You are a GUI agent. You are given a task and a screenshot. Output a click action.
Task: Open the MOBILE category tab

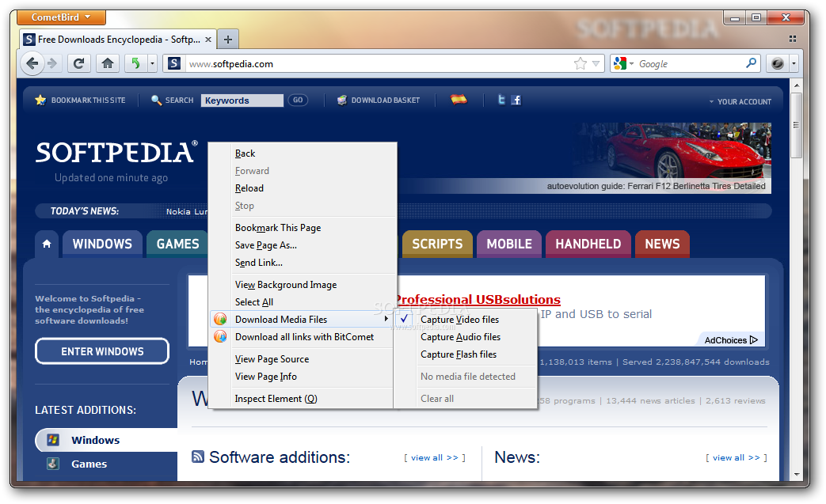[x=509, y=244]
